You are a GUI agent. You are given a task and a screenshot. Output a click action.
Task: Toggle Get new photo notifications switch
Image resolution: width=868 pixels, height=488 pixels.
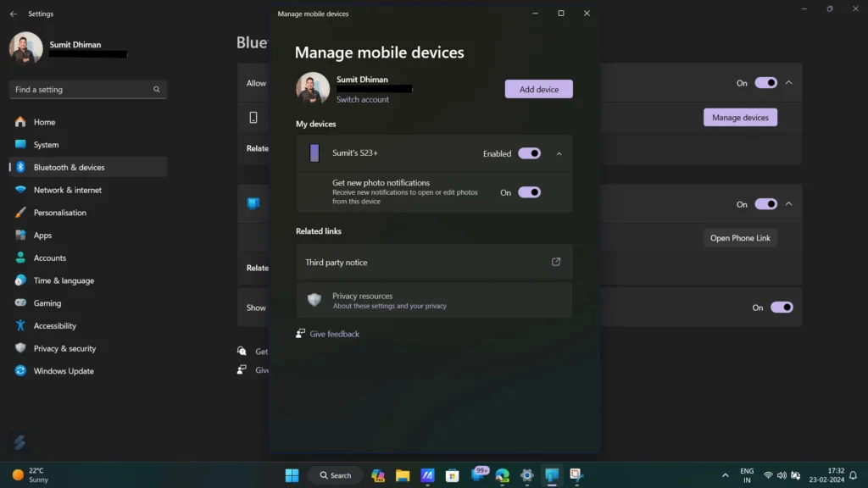tap(529, 192)
